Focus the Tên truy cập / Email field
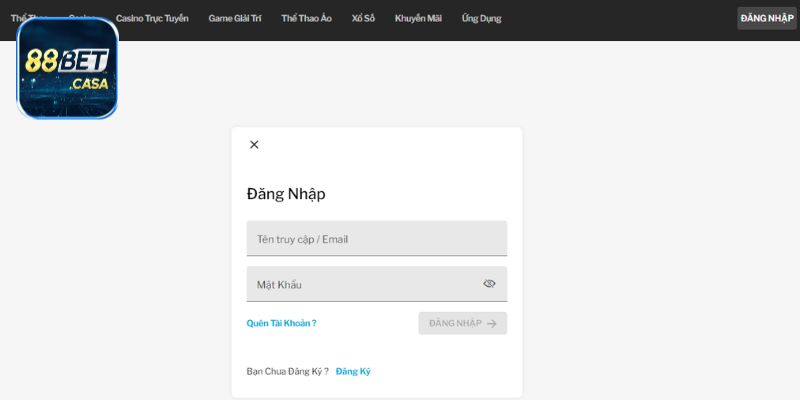 coord(376,239)
